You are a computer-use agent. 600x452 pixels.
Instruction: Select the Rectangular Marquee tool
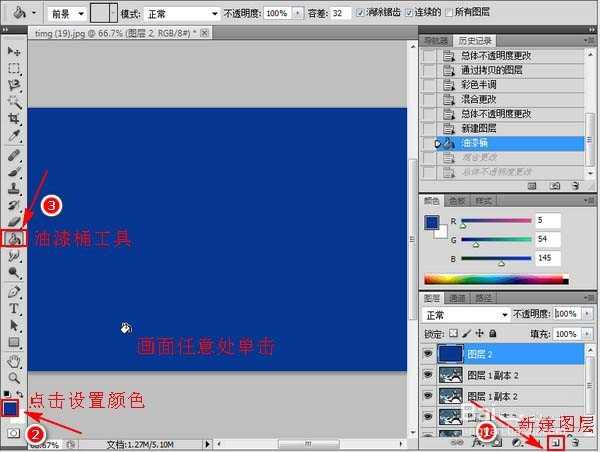(14, 69)
